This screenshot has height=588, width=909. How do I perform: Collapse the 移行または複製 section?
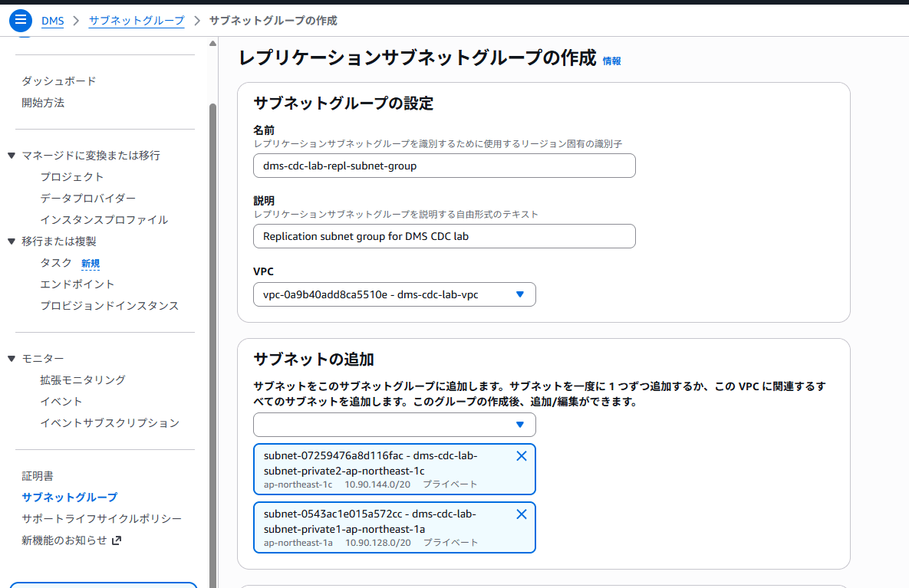click(x=12, y=241)
